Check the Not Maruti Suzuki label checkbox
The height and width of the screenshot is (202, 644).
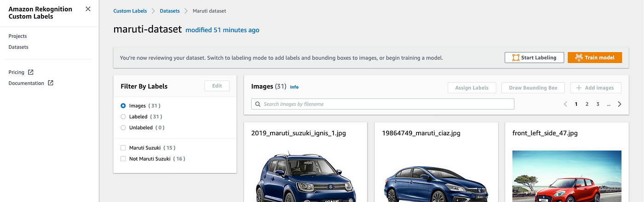pos(123,159)
